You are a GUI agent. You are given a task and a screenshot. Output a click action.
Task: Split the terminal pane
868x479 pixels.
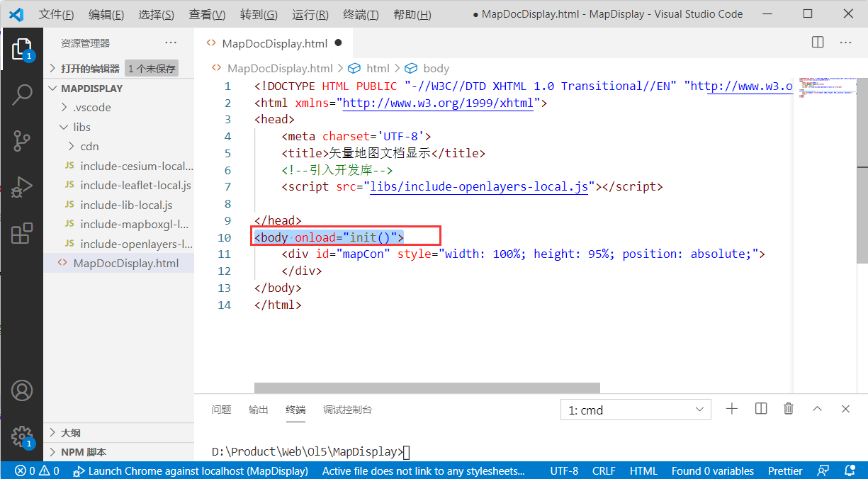[761, 409]
